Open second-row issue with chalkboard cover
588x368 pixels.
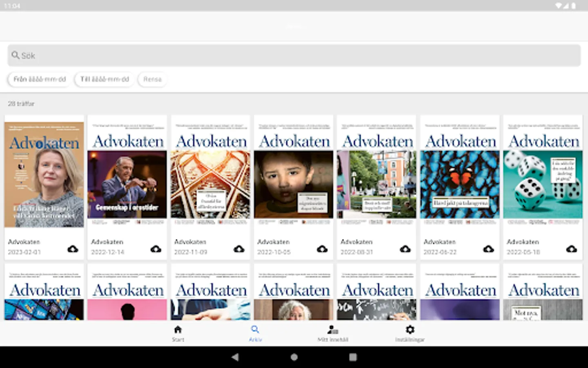(x=376, y=292)
